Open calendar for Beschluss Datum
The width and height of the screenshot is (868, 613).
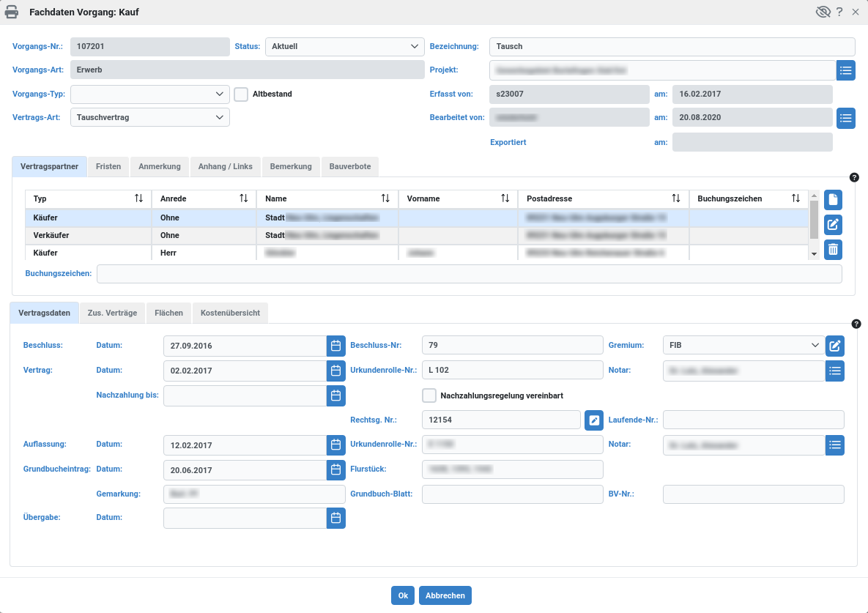pos(335,346)
